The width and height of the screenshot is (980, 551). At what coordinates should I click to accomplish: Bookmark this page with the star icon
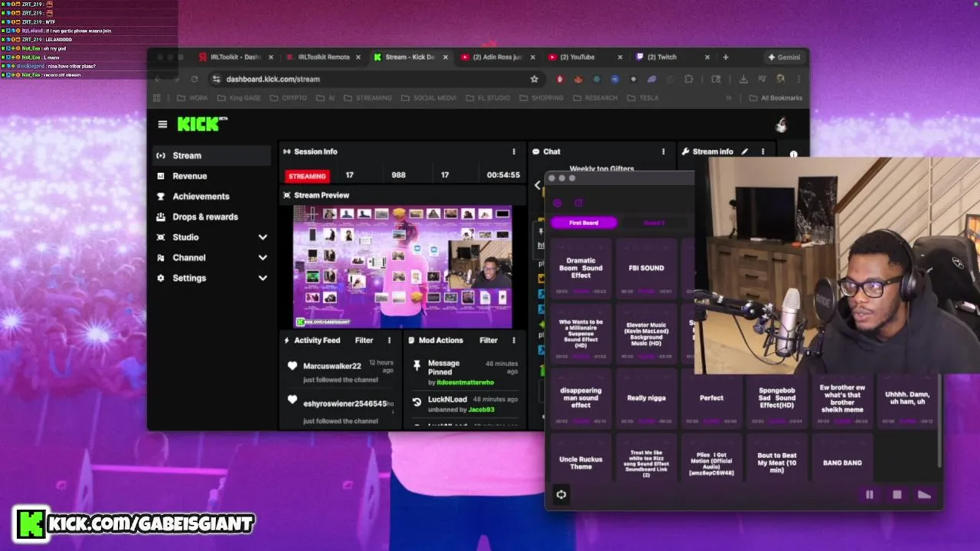[x=534, y=79]
